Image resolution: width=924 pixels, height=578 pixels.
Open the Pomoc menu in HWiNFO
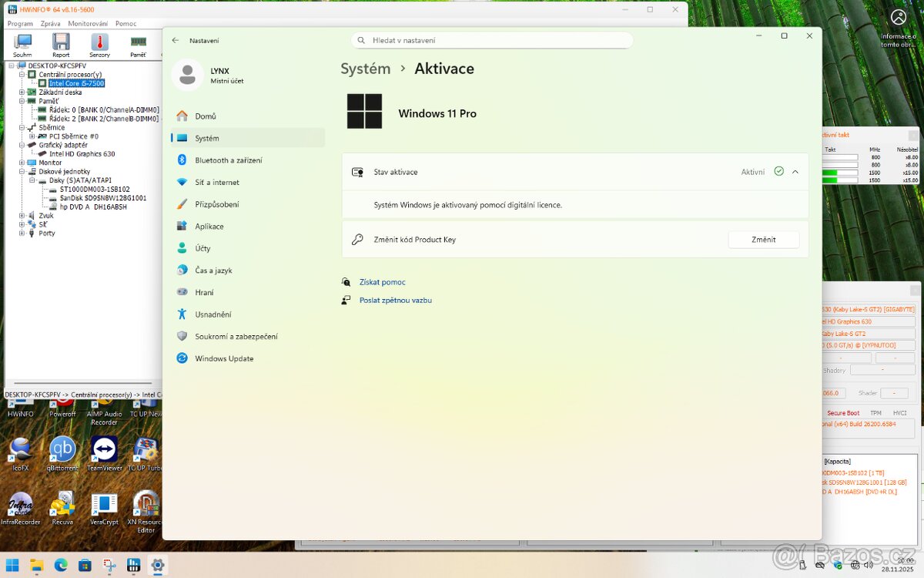(x=126, y=24)
